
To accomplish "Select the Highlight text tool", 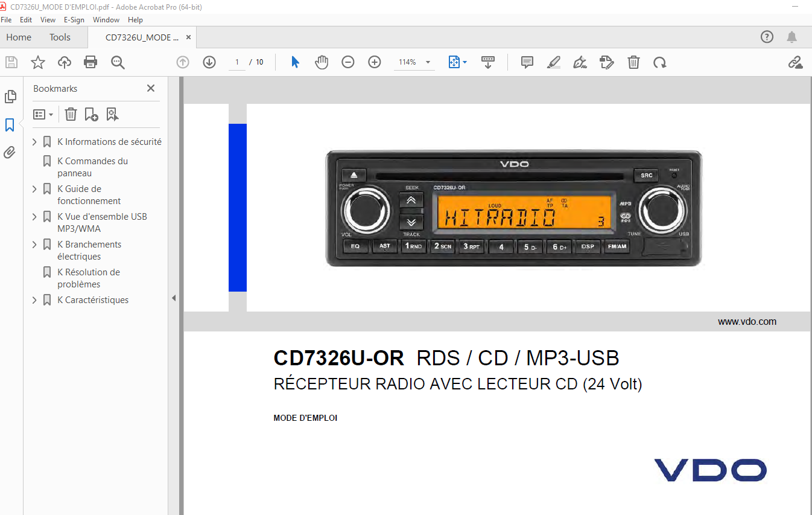I will click(x=554, y=62).
